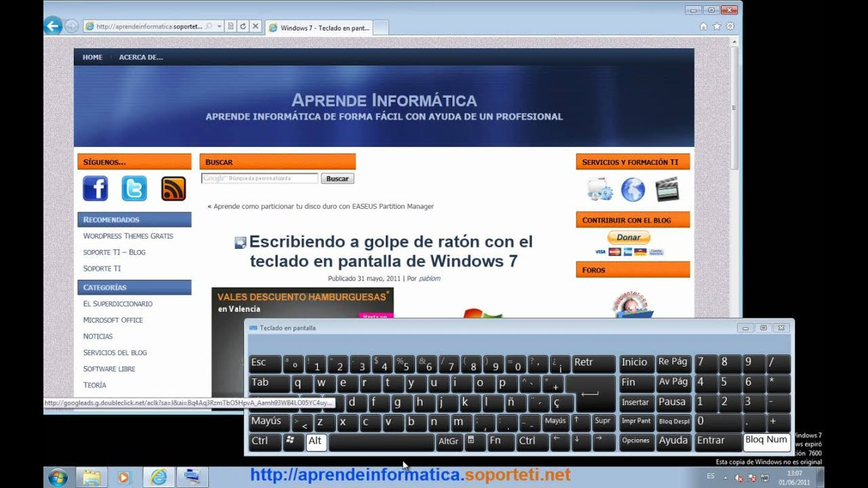The height and width of the screenshot is (488, 868).
Task: Toggle the right Ctrl key on keyboard
Action: 532,442
